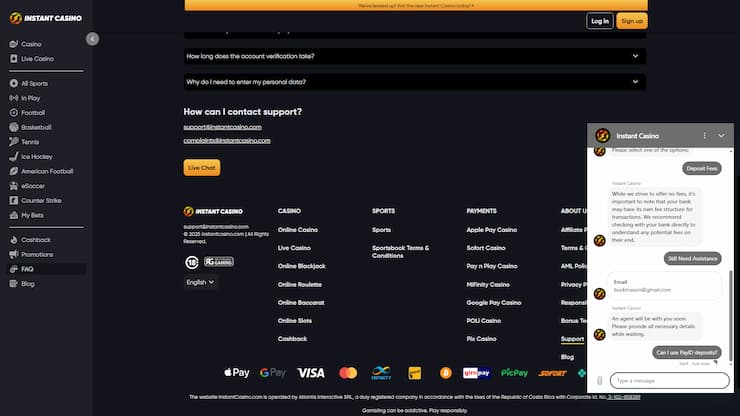Click the 18+ age restriction badge
Screen dimensions: 740x416
click(192, 262)
